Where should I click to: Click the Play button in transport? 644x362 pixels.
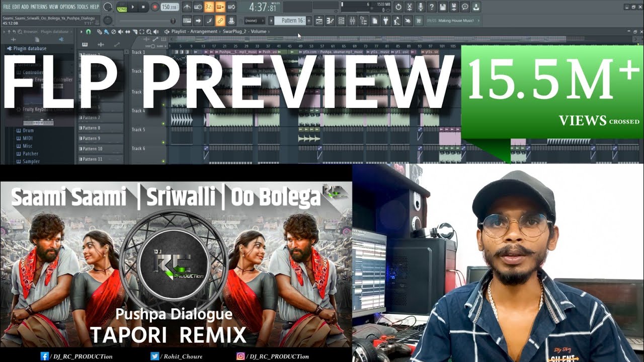[133, 8]
